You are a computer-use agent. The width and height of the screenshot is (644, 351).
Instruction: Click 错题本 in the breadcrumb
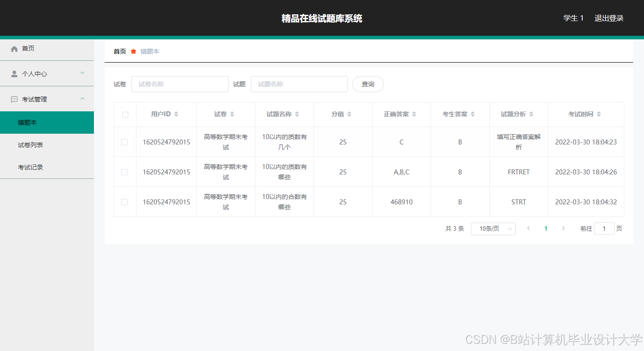pyautogui.click(x=150, y=51)
